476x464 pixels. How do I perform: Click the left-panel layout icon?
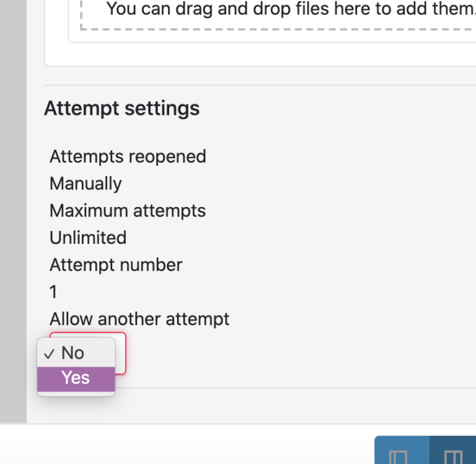tap(398, 457)
